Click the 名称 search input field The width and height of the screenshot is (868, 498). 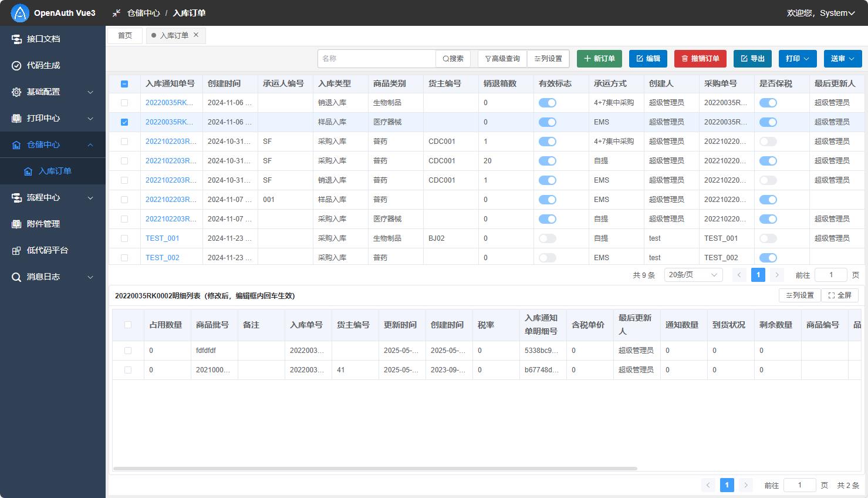pyautogui.click(x=376, y=59)
